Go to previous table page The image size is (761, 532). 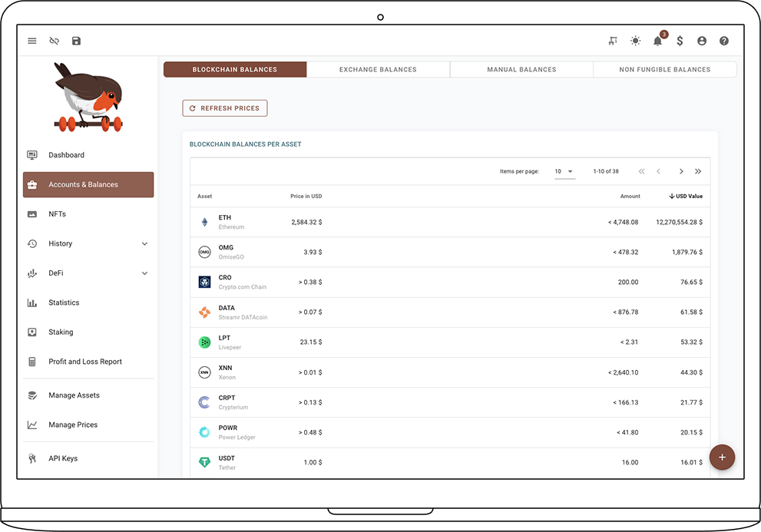659,171
